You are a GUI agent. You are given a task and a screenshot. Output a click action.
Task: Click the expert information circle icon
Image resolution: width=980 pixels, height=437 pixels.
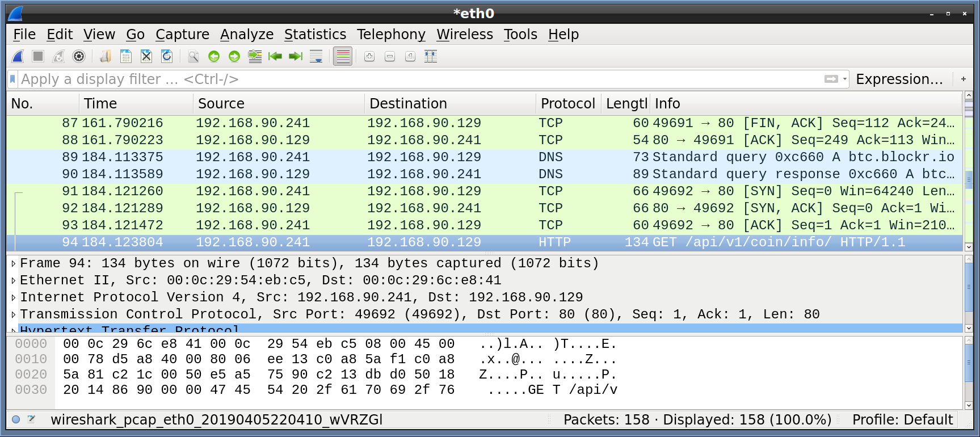(x=16, y=419)
